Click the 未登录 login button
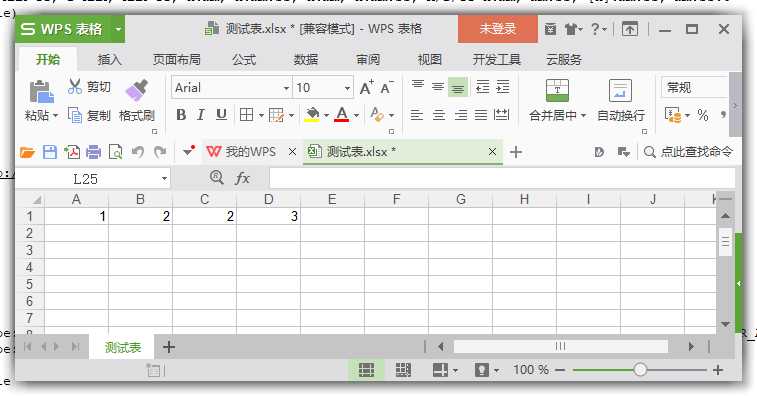Image resolution: width=757 pixels, height=396 pixels. (498, 29)
